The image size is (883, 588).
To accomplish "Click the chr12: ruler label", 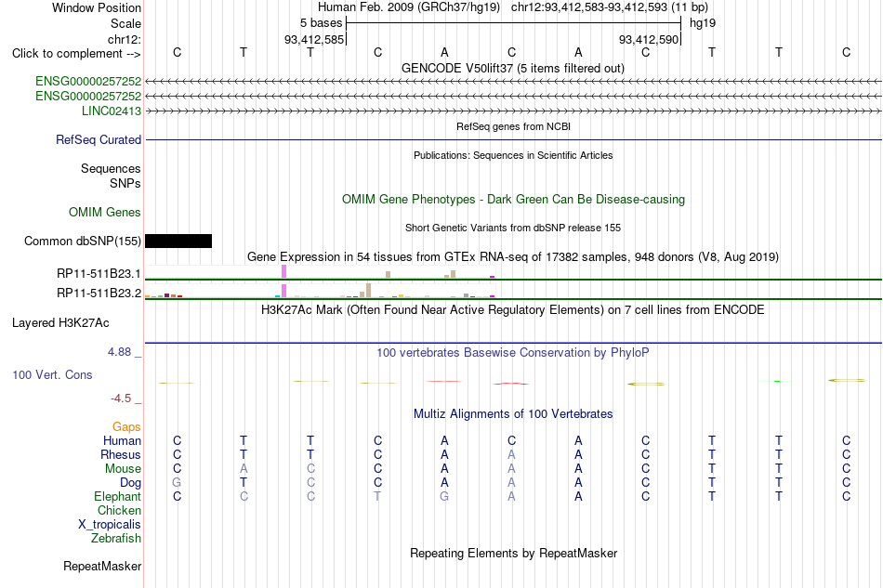I will tap(124, 39).
